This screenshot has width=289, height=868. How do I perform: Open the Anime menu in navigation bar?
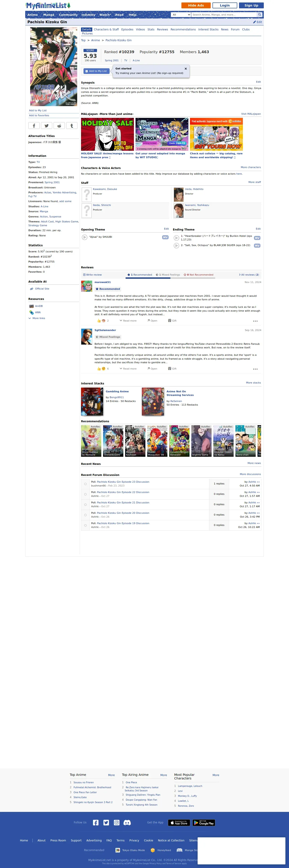[x=33, y=15]
